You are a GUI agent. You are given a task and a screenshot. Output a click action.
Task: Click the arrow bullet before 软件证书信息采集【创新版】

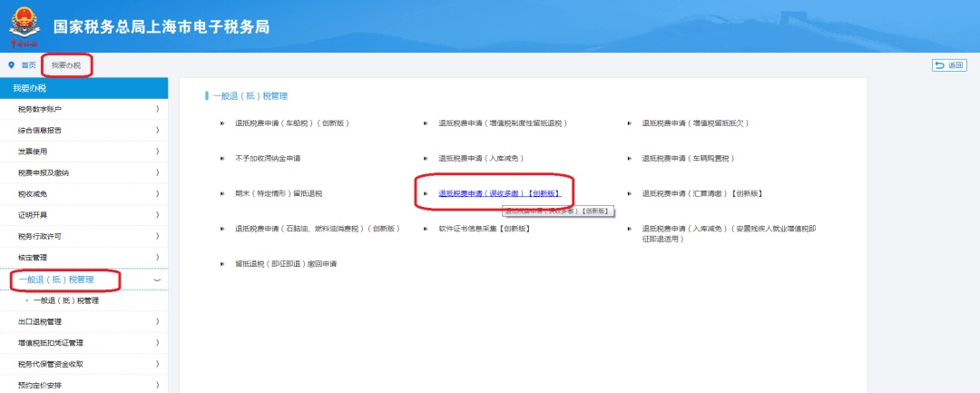tap(426, 229)
